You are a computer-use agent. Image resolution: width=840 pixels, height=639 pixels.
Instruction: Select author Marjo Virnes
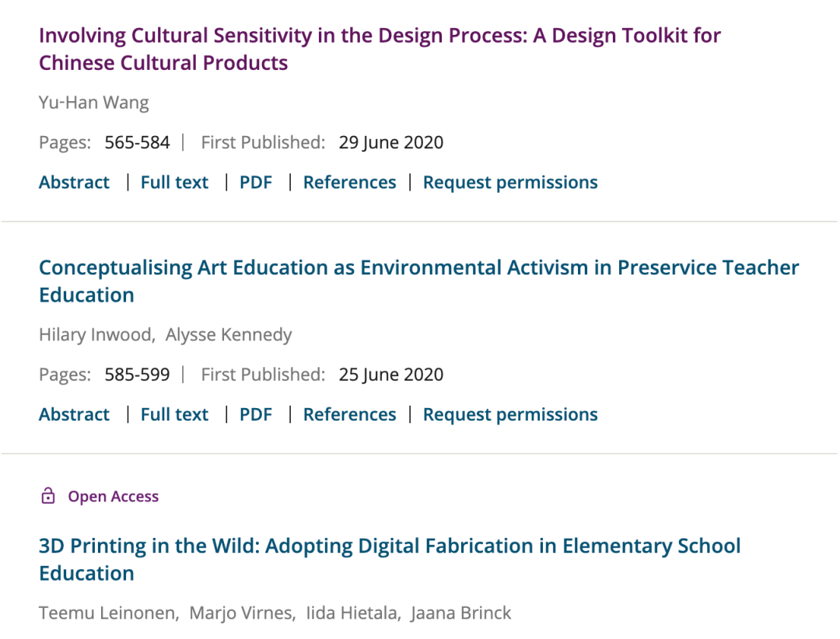(x=241, y=613)
